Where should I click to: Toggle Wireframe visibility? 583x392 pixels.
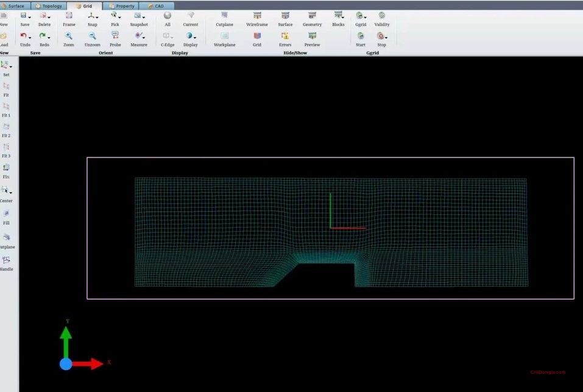pos(257,15)
